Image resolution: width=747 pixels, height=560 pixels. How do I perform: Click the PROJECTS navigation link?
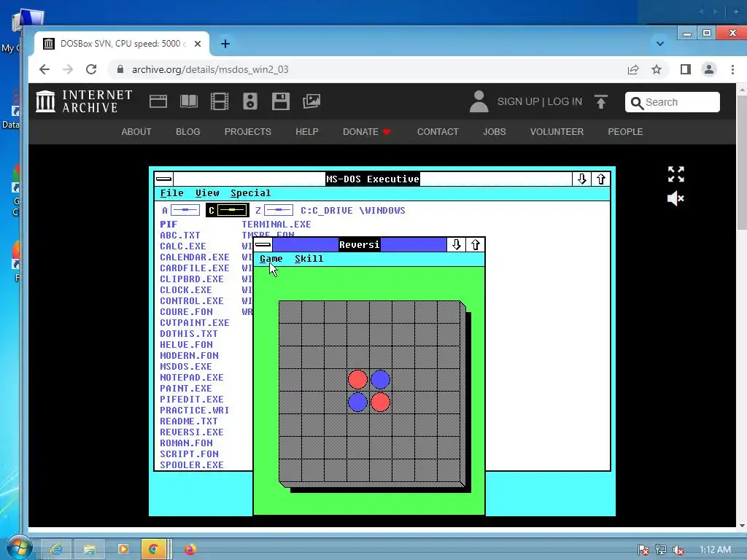pos(248,132)
